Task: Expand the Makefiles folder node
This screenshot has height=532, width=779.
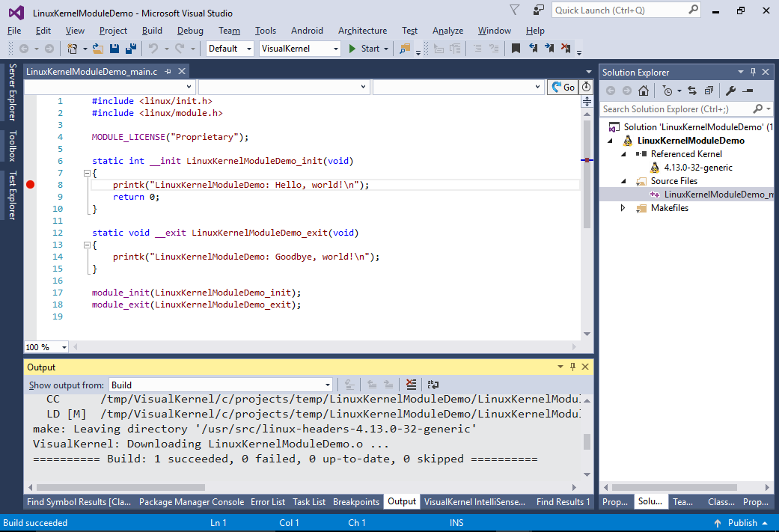Action: point(623,208)
